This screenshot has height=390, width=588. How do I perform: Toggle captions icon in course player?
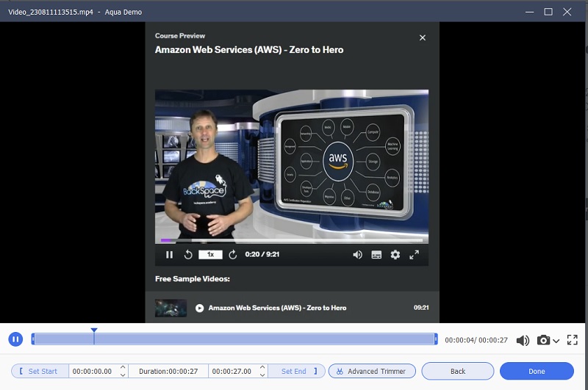[x=376, y=255]
